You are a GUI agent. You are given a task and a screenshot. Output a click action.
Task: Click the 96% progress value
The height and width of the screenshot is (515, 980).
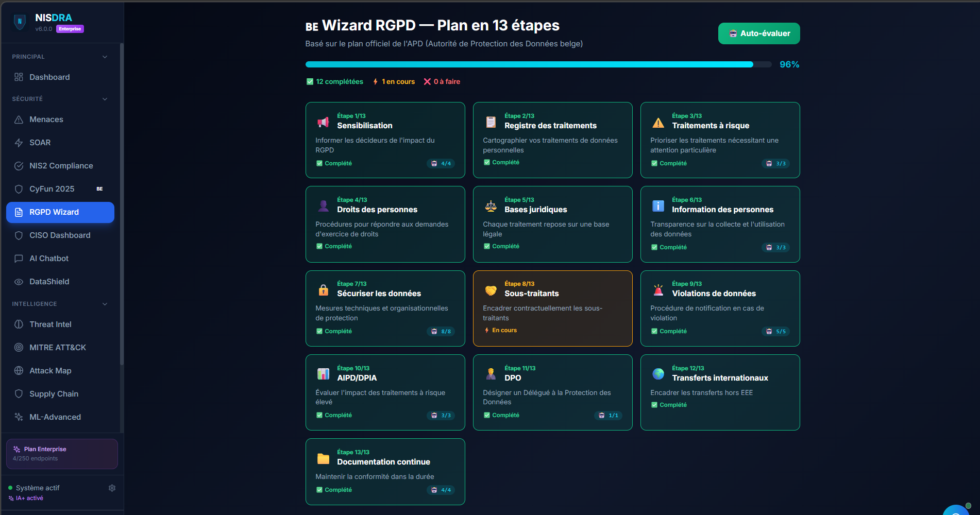(789, 64)
